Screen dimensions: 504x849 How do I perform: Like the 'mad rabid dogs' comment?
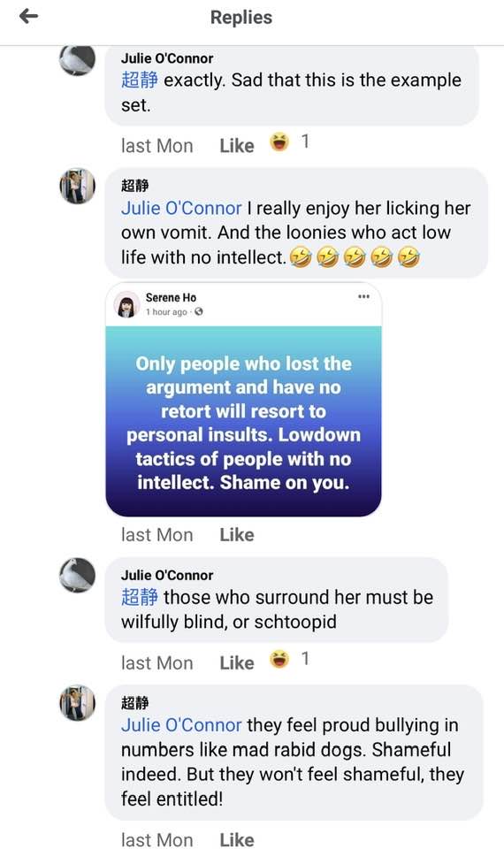point(237,839)
